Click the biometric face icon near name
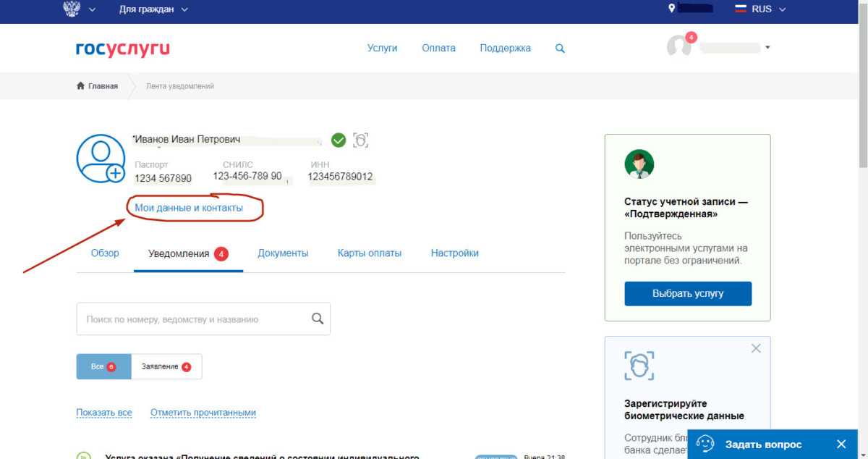The image size is (868, 459). click(x=360, y=140)
